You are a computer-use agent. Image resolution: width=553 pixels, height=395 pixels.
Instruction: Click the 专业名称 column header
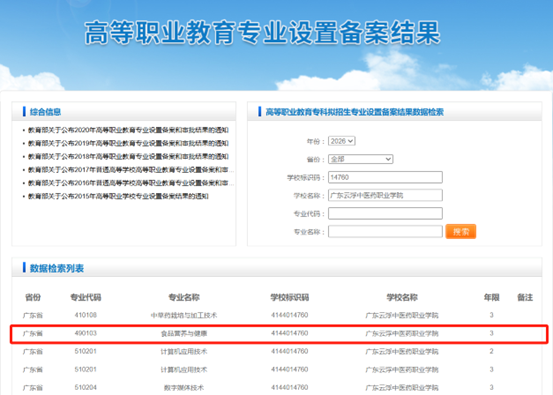pyautogui.click(x=184, y=297)
